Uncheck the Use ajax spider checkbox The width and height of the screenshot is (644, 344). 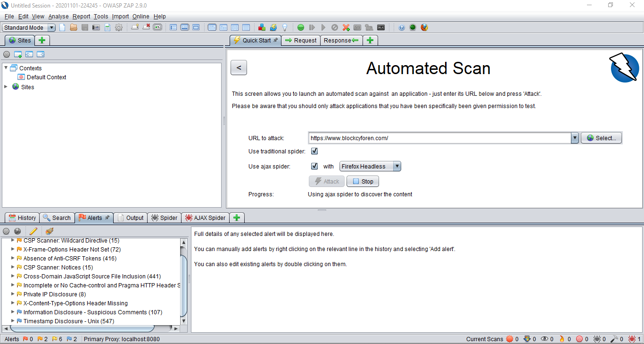(314, 166)
